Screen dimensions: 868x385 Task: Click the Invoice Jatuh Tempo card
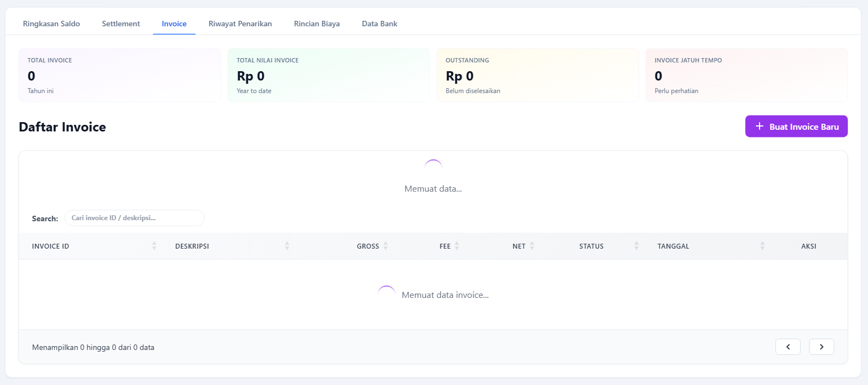click(x=746, y=75)
